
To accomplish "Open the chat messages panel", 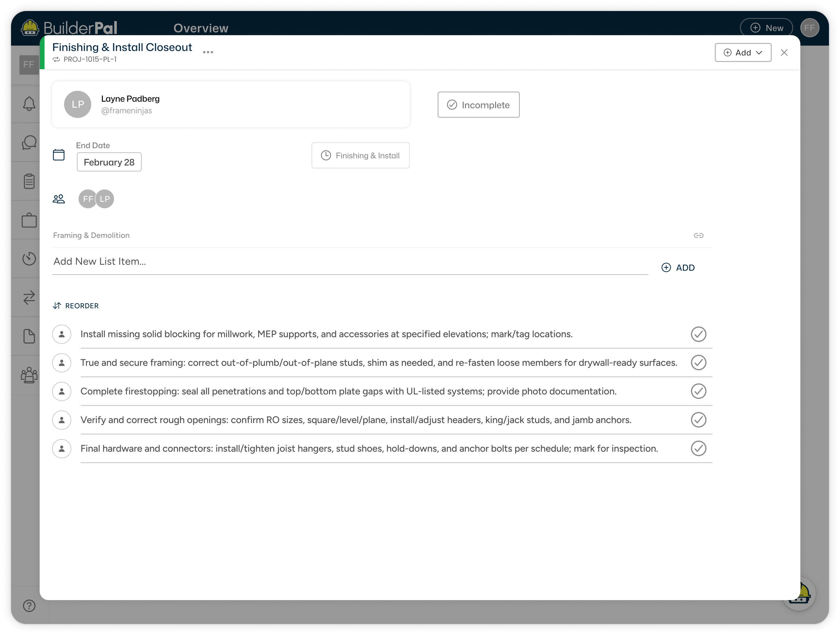I will (x=29, y=142).
